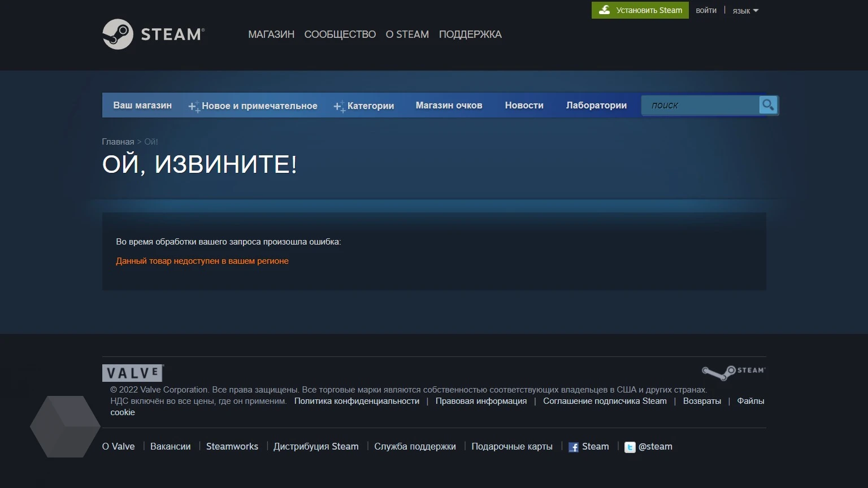This screenshot has height=488, width=868.
Task: Click the plus icon beside Новое и примечательное
Action: click(x=194, y=106)
